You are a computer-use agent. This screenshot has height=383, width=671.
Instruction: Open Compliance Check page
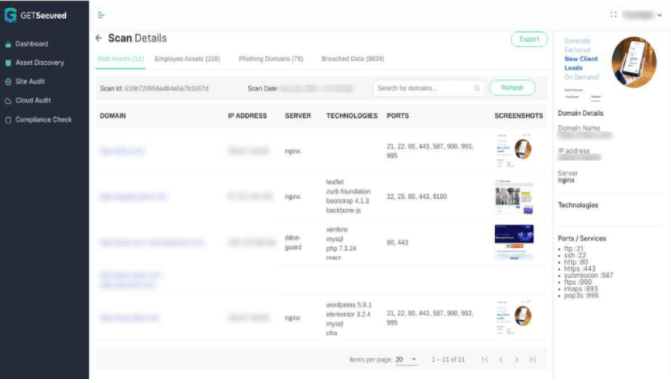43,120
